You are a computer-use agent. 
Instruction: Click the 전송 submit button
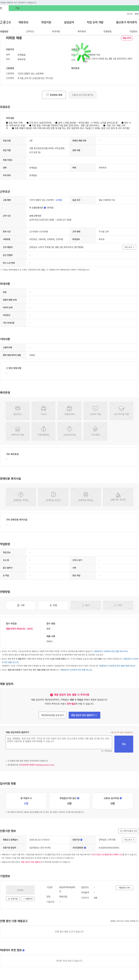tap(124, 744)
